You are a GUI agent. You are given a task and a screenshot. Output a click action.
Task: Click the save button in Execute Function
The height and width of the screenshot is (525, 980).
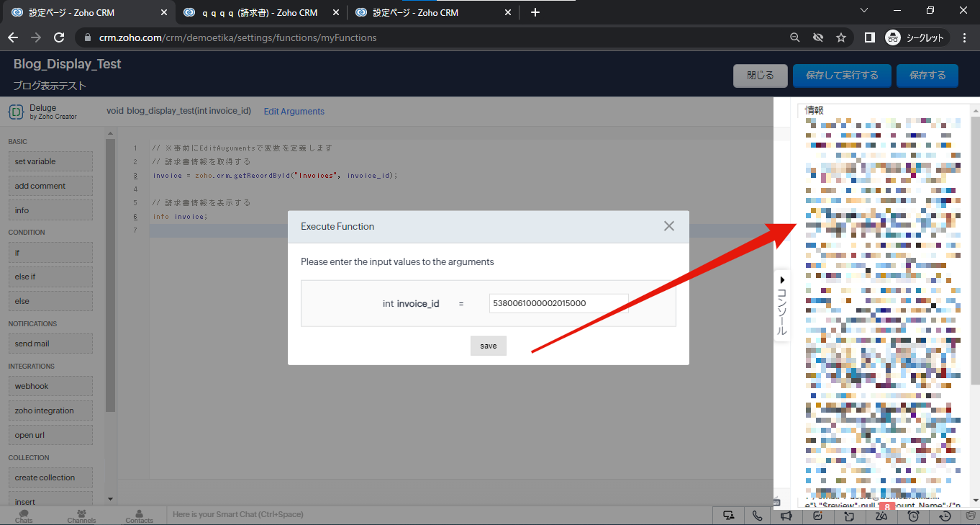click(x=489, y=346)
